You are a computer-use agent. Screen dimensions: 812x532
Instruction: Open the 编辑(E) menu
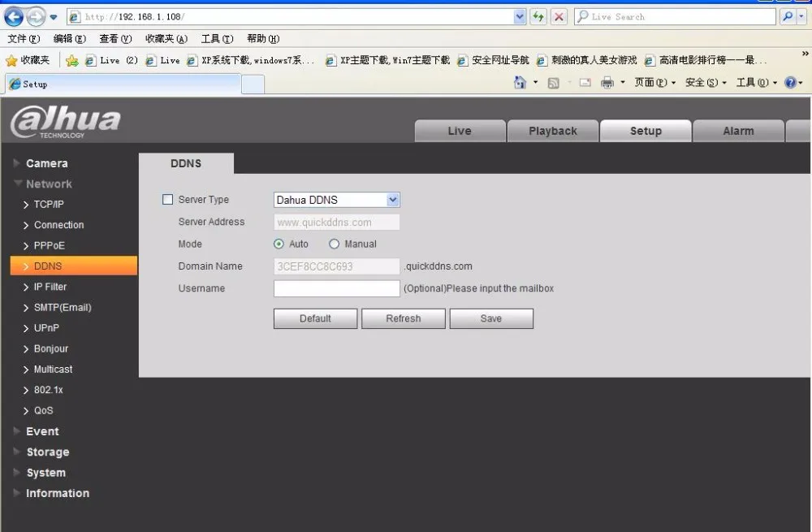69,39
